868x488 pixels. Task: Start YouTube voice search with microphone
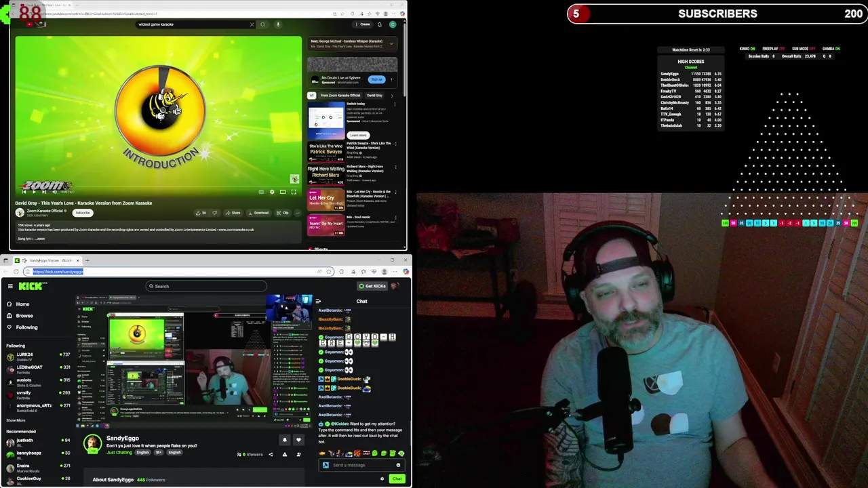click(x=278, y=24)
